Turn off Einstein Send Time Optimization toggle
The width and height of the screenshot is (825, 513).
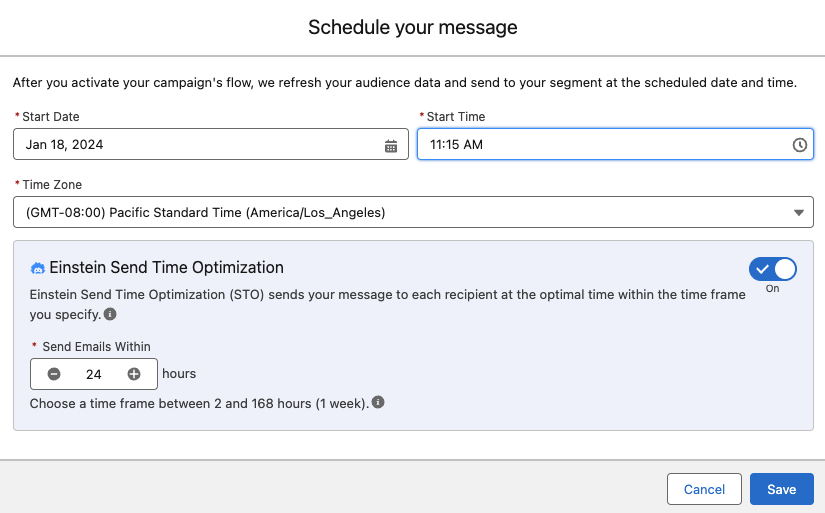(x=772, y=269)
